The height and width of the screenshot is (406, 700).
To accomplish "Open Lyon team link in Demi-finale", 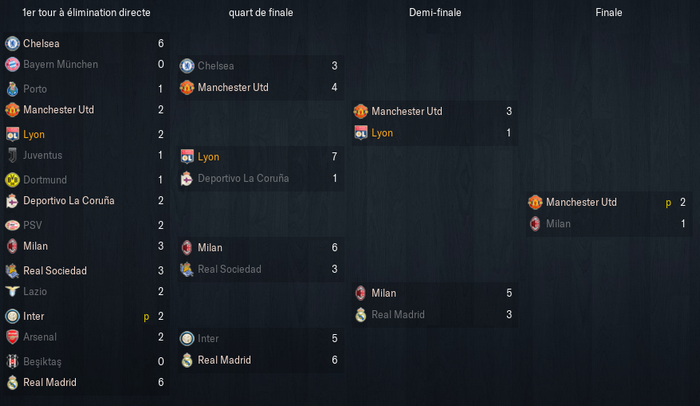I will 382,133.
